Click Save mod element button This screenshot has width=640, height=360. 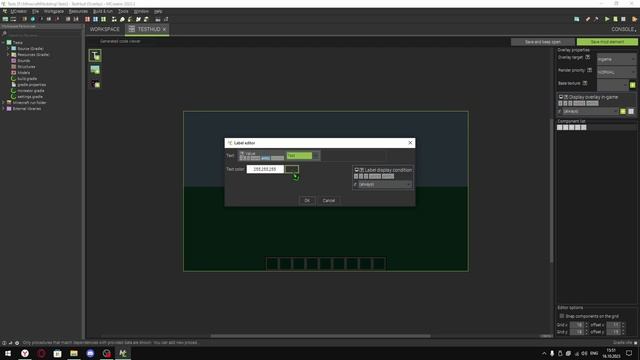tap(607, 42)
